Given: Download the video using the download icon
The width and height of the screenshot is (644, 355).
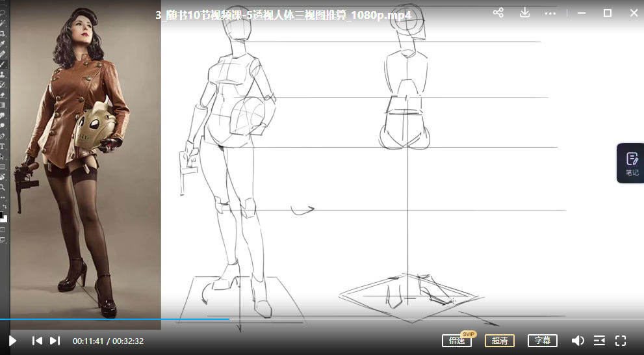Looking at the screenshot, I should pos(524,13).
